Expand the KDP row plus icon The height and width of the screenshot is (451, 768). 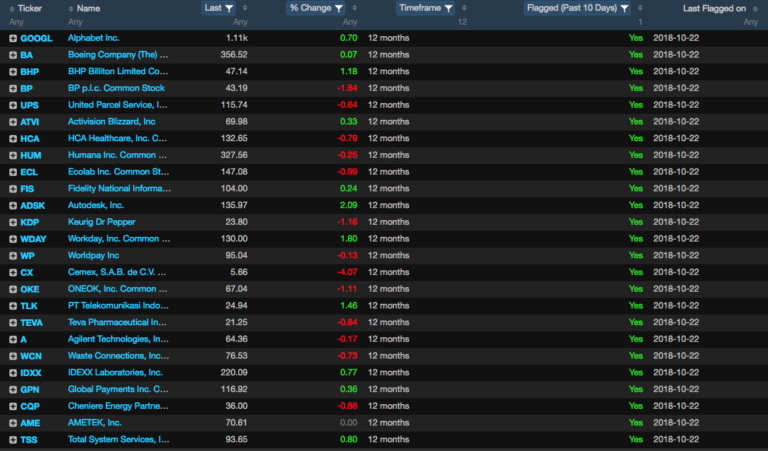click(x=13, y=222)
